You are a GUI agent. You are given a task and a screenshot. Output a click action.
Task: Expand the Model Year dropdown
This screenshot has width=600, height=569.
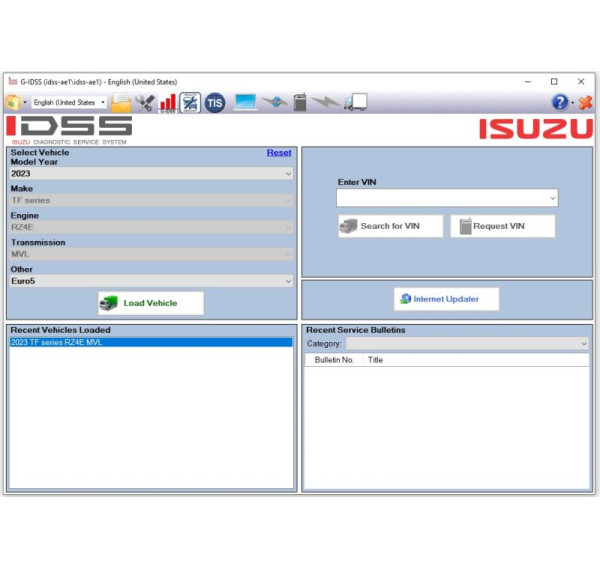[x=151, y=174]
